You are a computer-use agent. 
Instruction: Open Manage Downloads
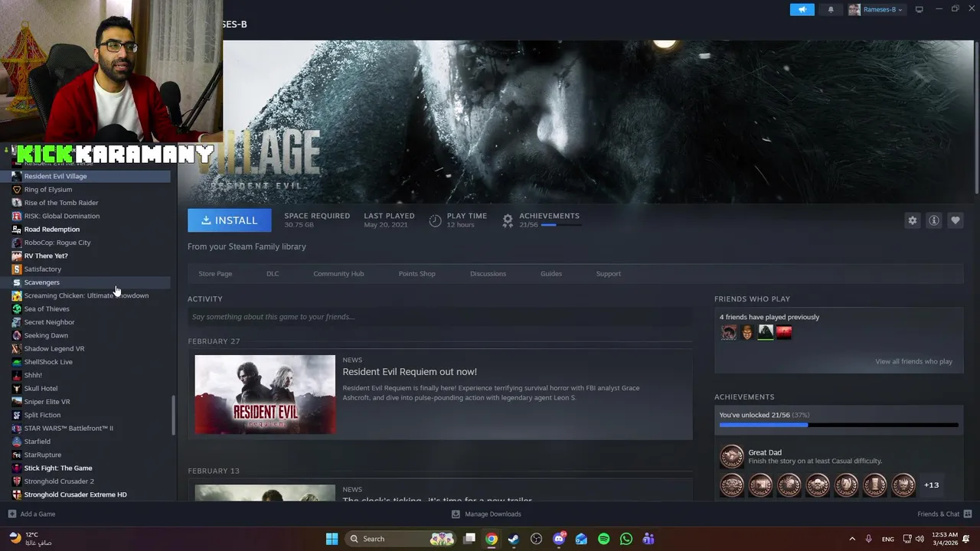[x=486, y=514]
